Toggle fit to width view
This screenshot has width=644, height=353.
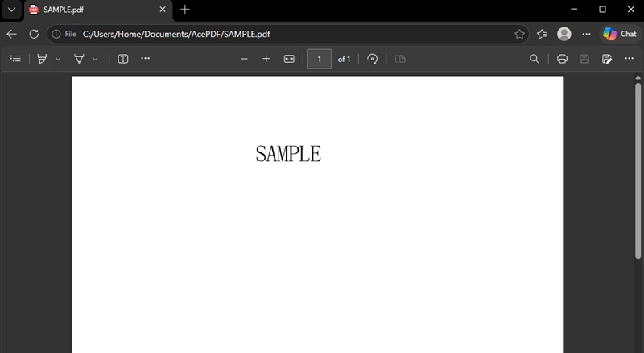pyautogui.click(x=289, y=59)
